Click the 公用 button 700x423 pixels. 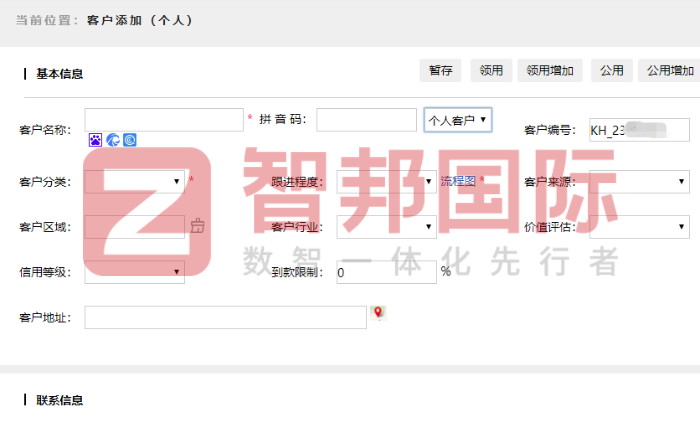pos(612,70)
